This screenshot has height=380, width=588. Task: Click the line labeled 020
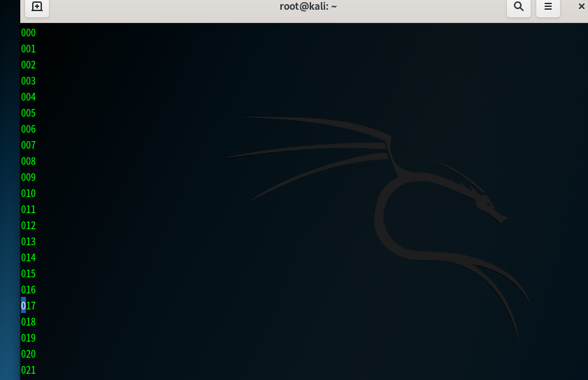29,354
